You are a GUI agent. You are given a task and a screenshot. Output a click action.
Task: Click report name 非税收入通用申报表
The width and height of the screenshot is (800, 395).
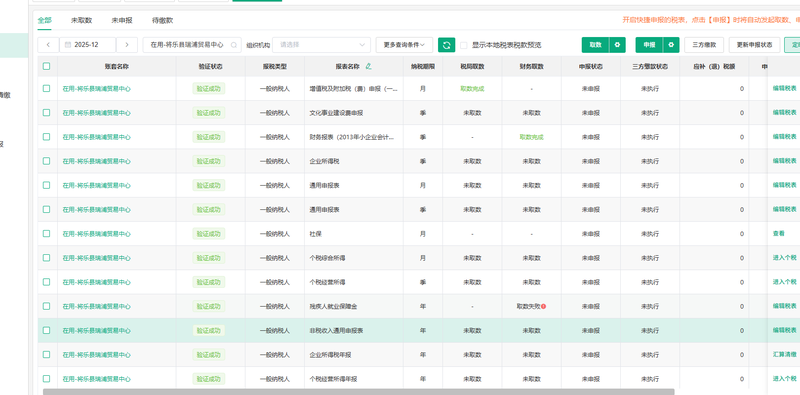336,331
